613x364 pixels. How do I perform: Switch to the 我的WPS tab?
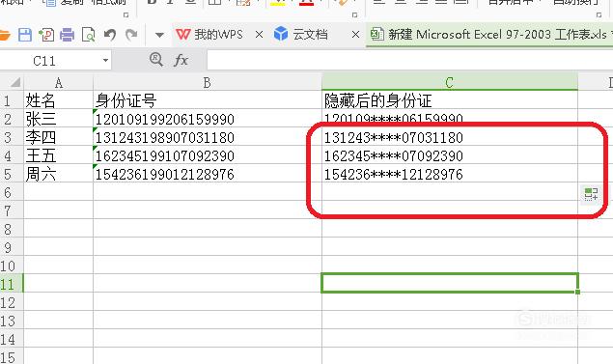209,35
